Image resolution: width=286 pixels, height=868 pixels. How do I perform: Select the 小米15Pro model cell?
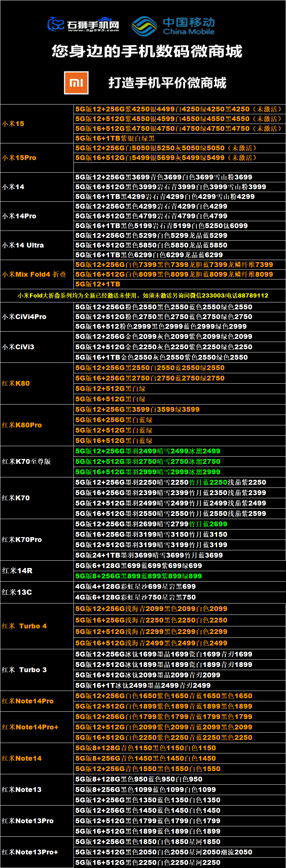point(19,158)
